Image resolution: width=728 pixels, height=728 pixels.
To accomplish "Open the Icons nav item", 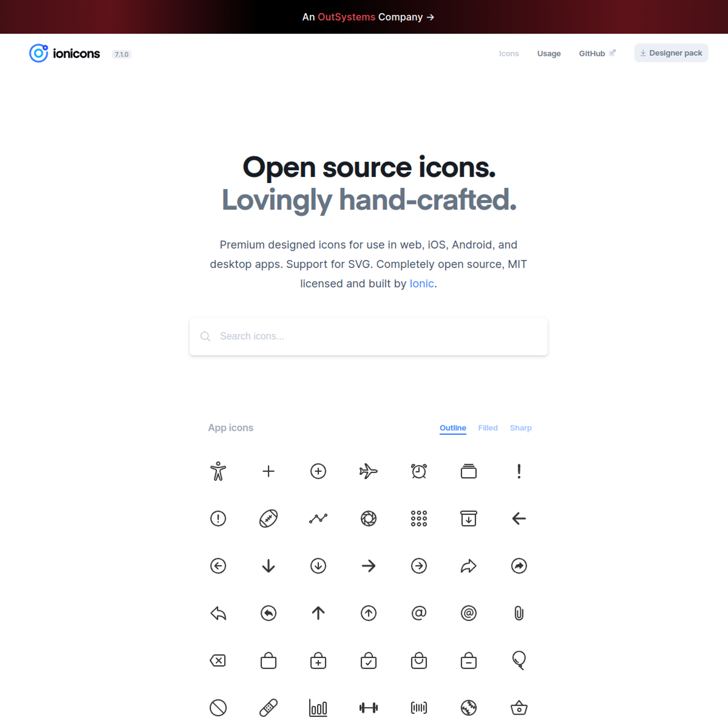I will 509,53.
